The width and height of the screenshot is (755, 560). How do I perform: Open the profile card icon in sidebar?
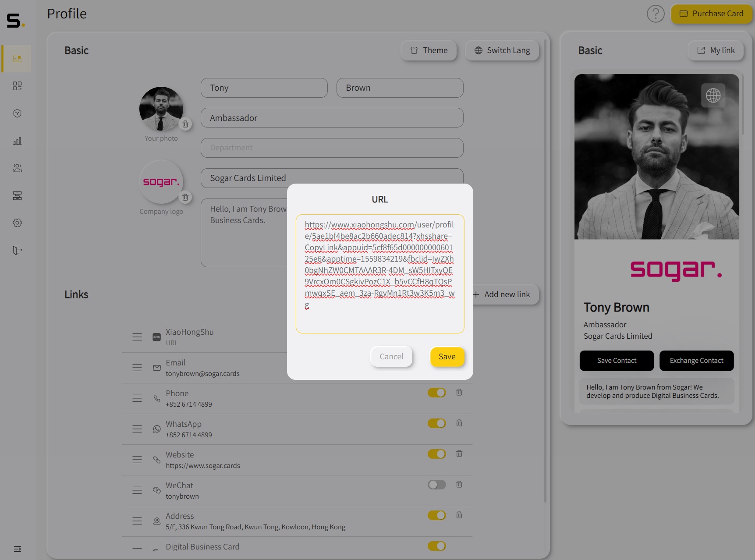pos(17,59)
